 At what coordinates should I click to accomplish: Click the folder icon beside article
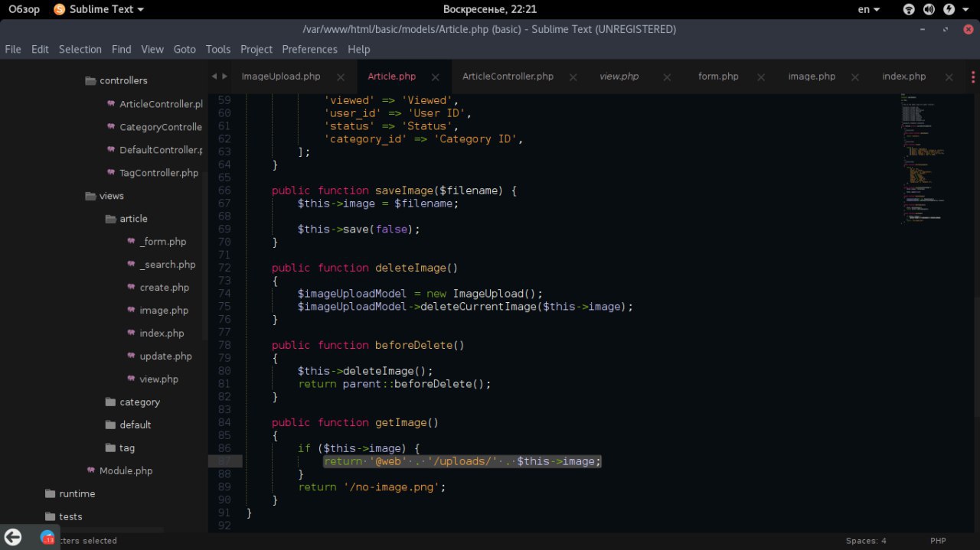pyautogui.click(x=111, y=219)
